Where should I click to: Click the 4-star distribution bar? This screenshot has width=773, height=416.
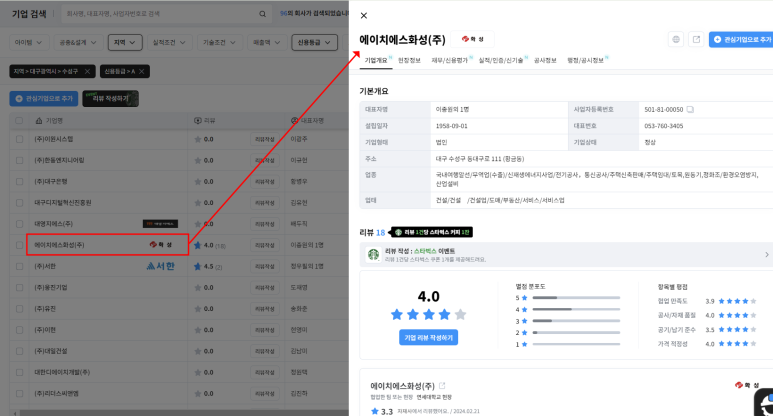click(576, 310)
